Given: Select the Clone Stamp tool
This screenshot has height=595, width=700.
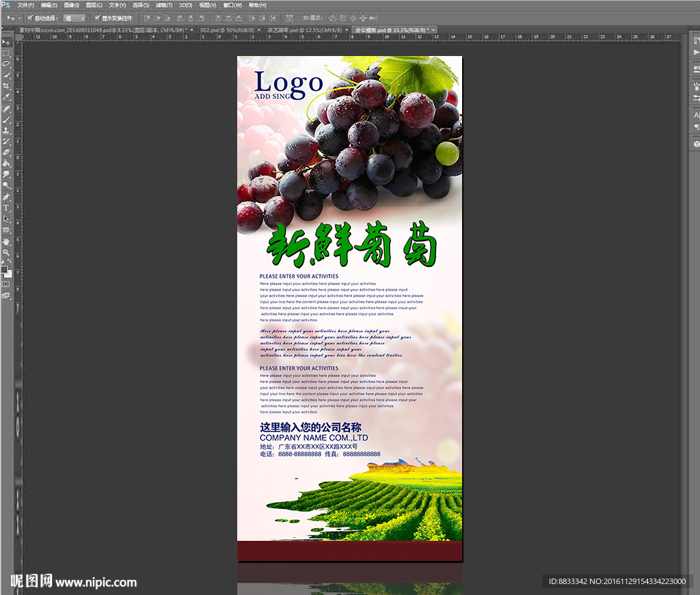Looking at the screenshot, I should point(5,130).
